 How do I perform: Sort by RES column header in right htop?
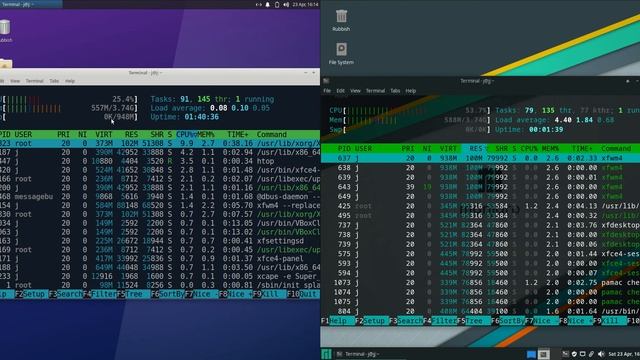[x=476, y=149]
